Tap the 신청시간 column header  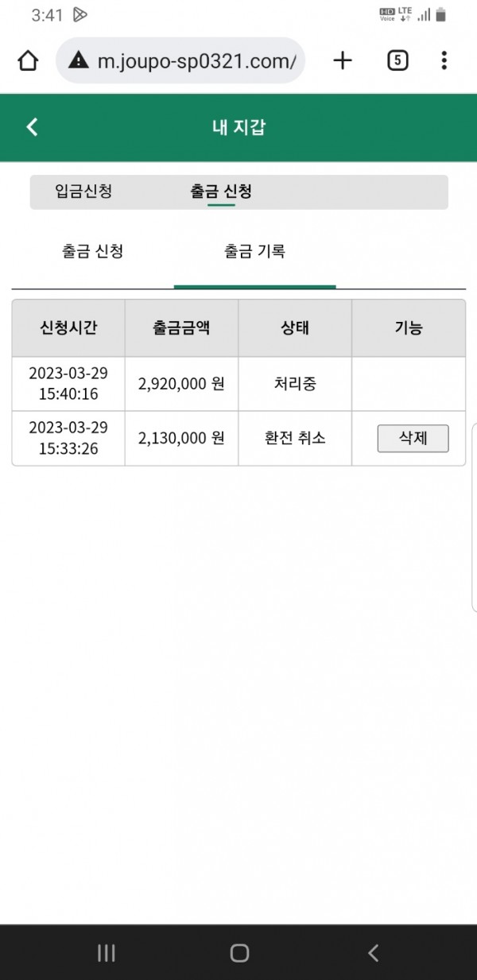68,327
